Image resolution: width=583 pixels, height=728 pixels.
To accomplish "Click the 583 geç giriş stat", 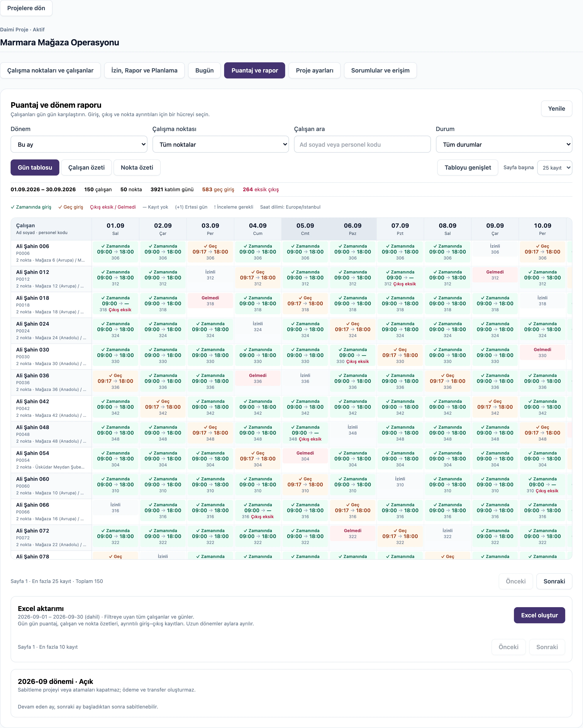I will tap(218, 190).
